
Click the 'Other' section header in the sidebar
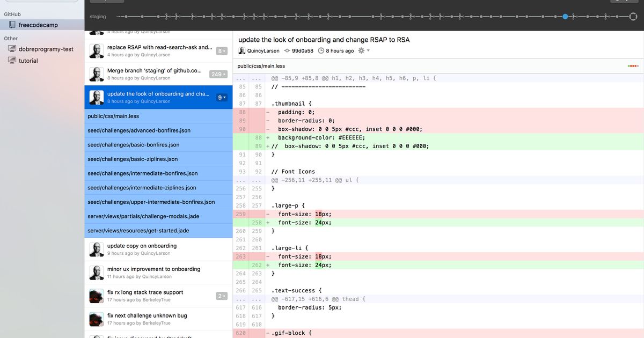12,38
